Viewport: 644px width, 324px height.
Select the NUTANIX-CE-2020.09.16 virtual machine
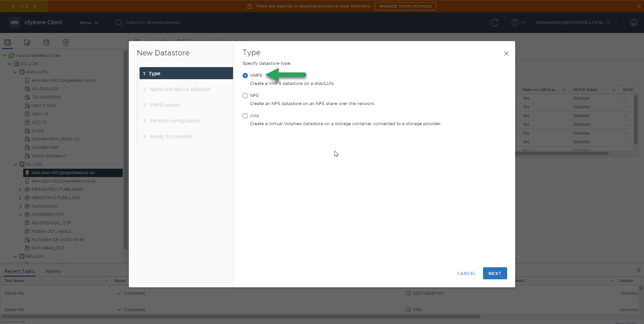point(57,240)
